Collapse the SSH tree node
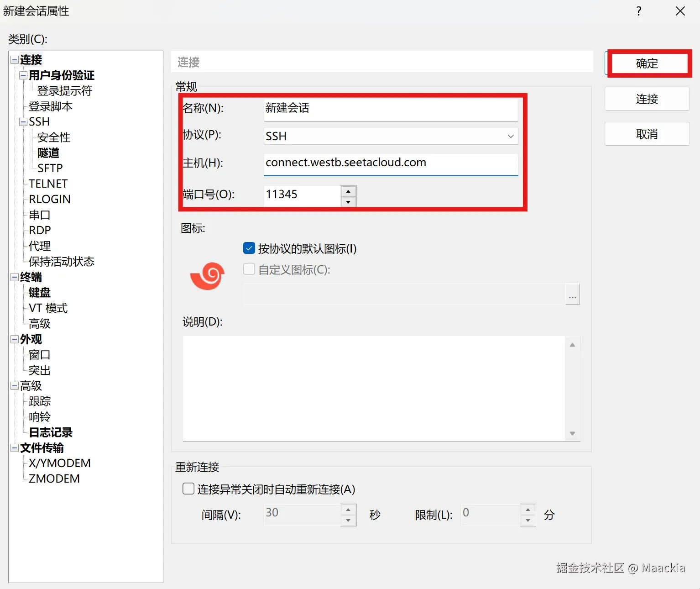700x589 pixels. (23, 122)
